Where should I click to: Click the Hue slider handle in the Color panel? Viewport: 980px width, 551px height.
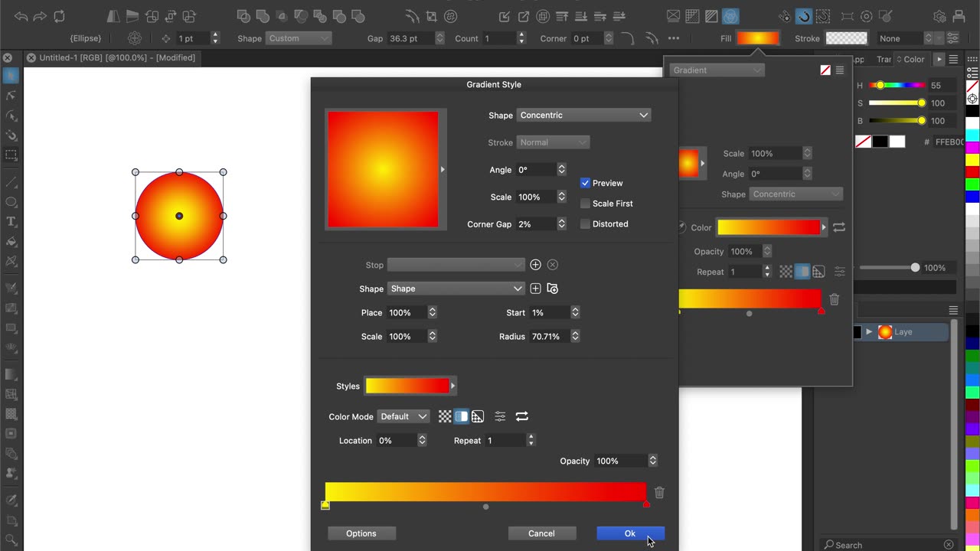pyautogui.click(x=880, y=85)
